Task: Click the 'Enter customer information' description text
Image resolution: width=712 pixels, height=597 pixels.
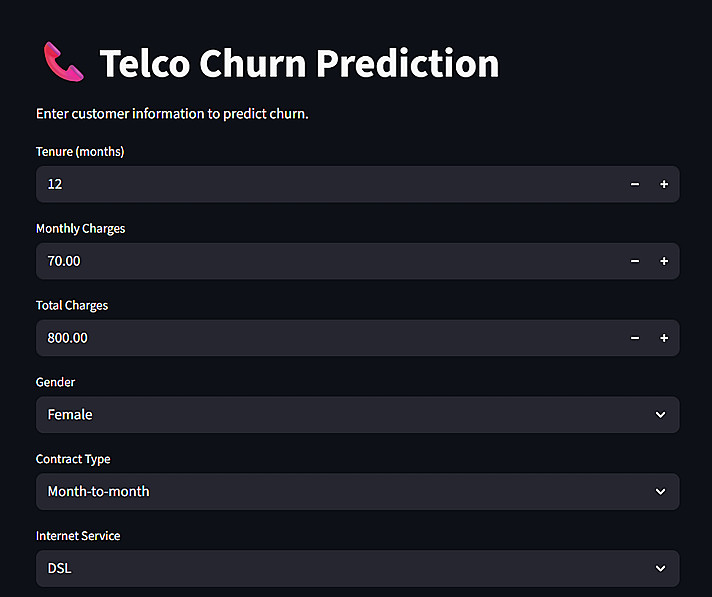Action: [x=172, y=114]
